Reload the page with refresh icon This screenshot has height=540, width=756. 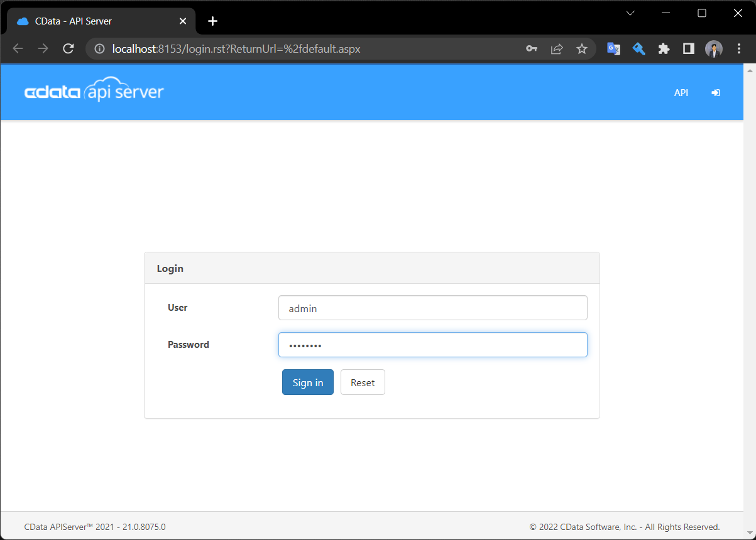coord(68,48)
